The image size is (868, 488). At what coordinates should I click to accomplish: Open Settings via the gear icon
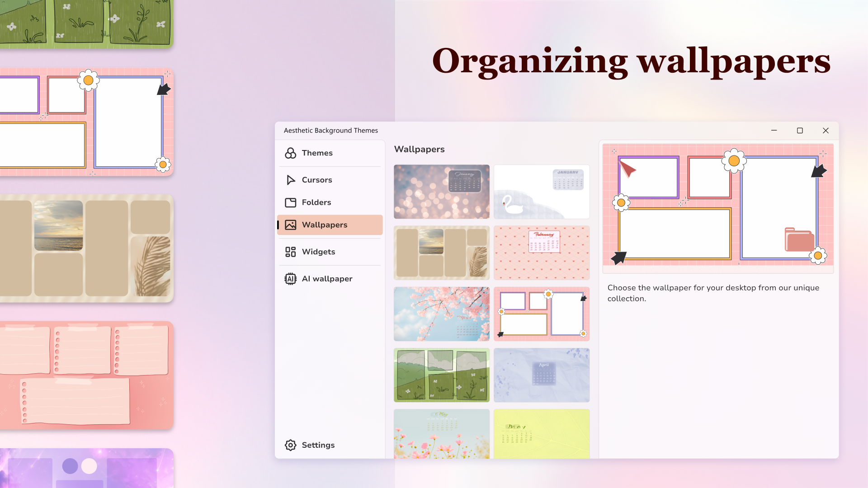[x=290, y=445]
